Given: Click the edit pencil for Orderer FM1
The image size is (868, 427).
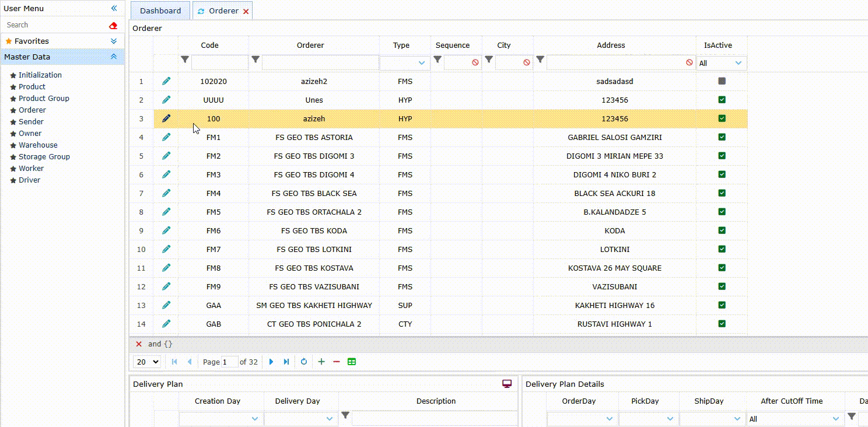Looking at the screenshot, I should point(166,137).
